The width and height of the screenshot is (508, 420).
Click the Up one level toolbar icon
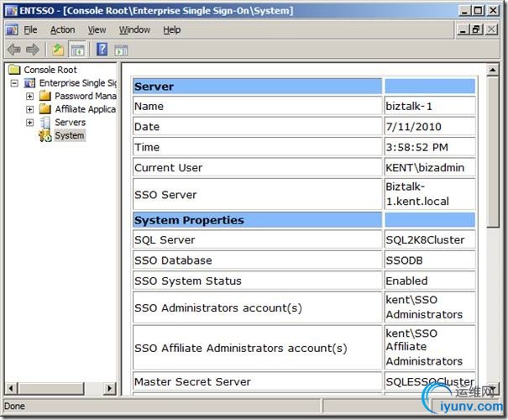pyautogui.click(x=58, y=50)
